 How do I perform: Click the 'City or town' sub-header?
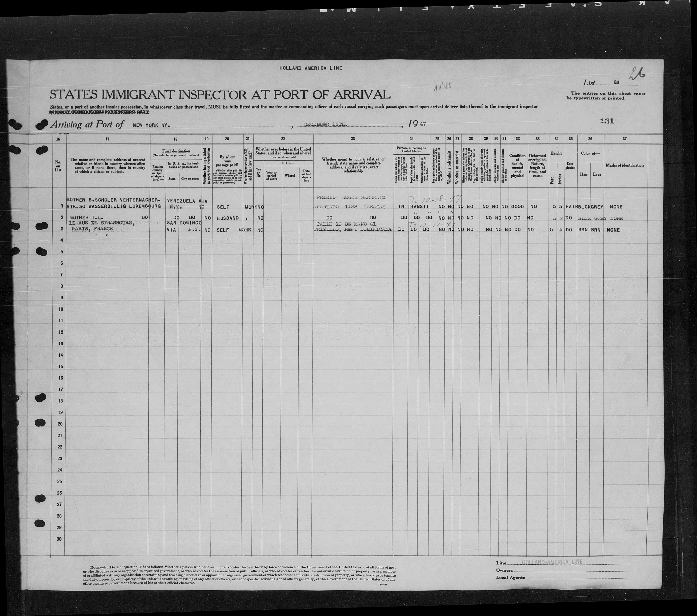tap(190, 179)
